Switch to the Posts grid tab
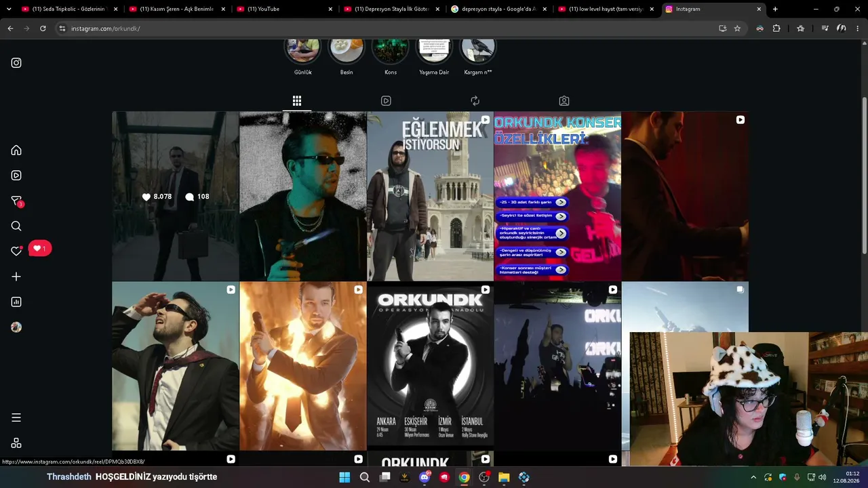The image size is (868, 488). [297, 101]
